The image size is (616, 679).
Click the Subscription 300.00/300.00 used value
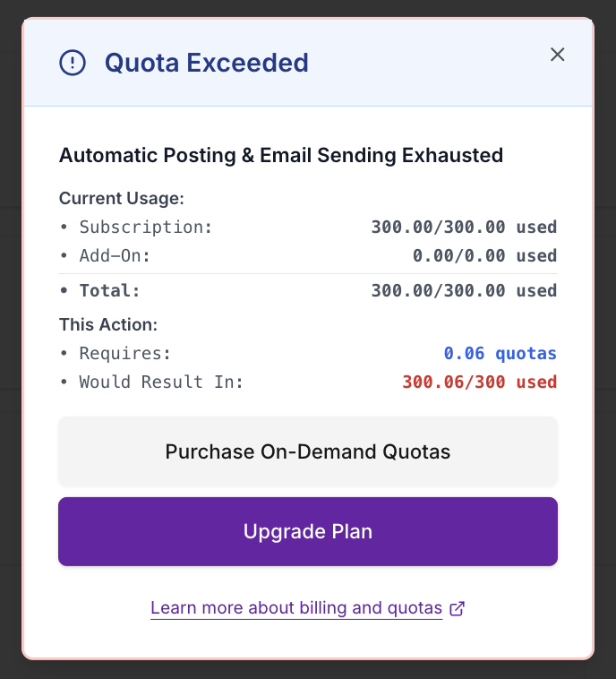[464, 228]
